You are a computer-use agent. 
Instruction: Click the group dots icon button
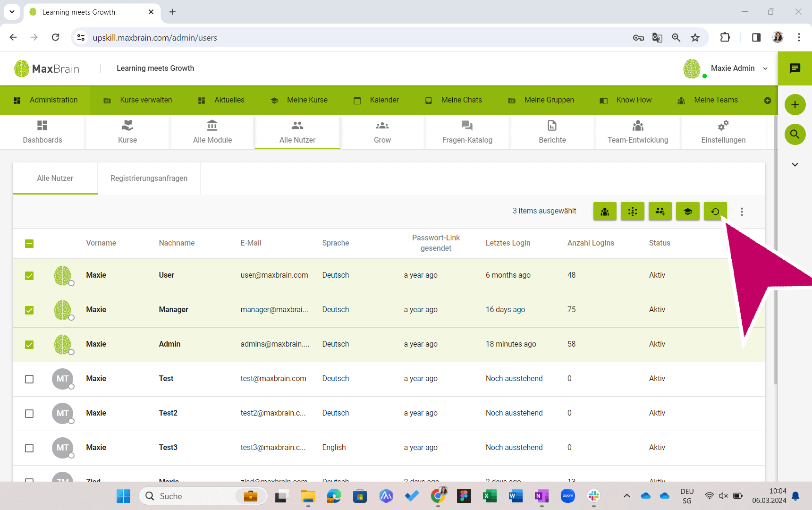click(x=633, y=212)
